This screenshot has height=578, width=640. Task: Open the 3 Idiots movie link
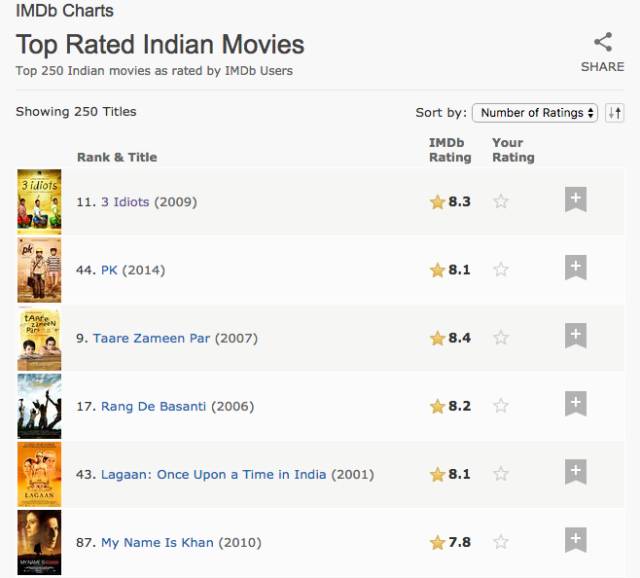tap(125, 202)
